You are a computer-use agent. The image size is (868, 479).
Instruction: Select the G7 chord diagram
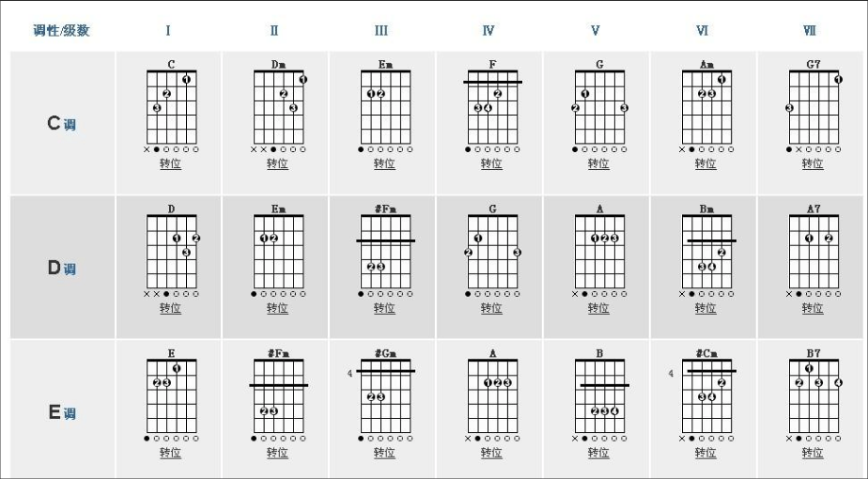[x=814, y=106]
